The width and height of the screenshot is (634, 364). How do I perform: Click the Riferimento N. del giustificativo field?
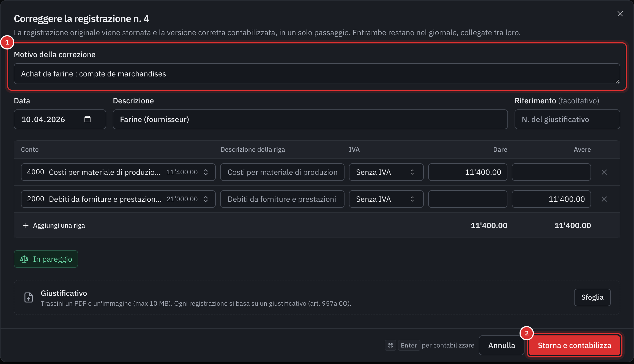click(567, 119)
